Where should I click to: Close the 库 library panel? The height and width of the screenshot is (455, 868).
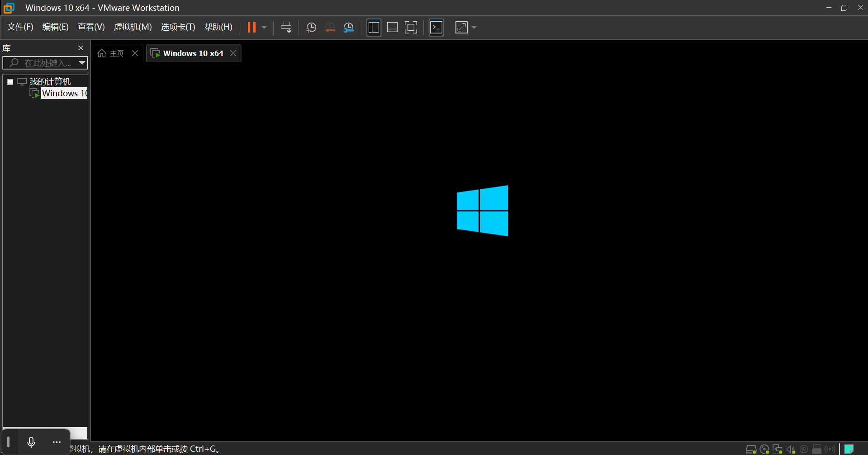point(81,48)
